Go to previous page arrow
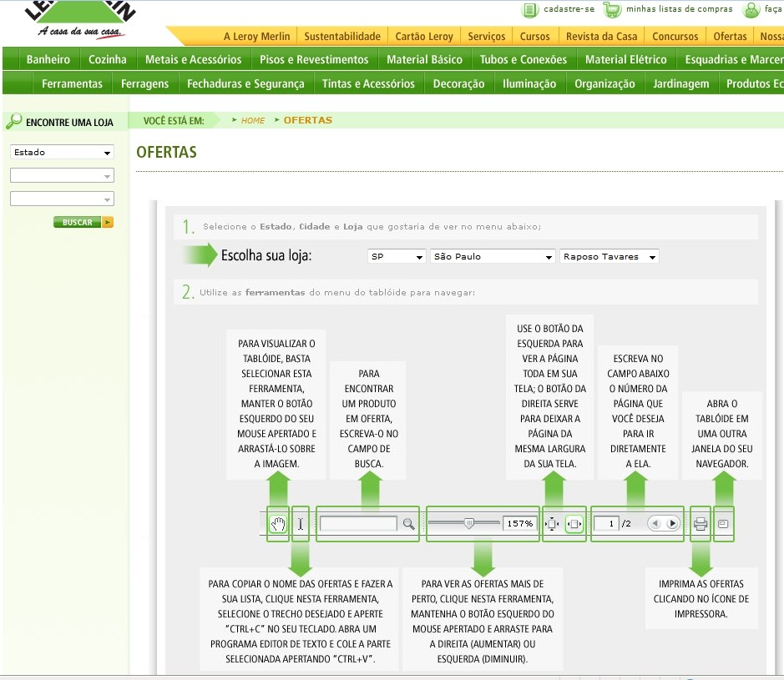Viewport: 784px width, 680px height. click(655, 524)
